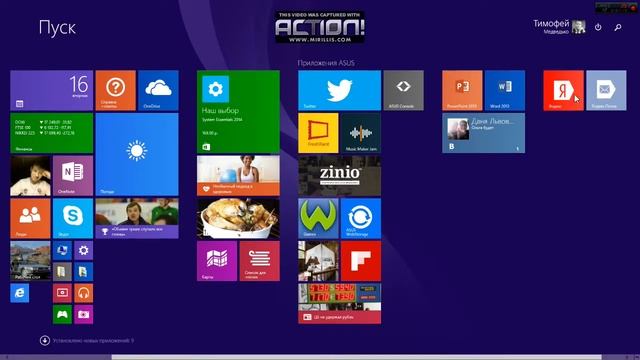
Task: Launch Word 2013 tile
Action: (x=505, y=90)
